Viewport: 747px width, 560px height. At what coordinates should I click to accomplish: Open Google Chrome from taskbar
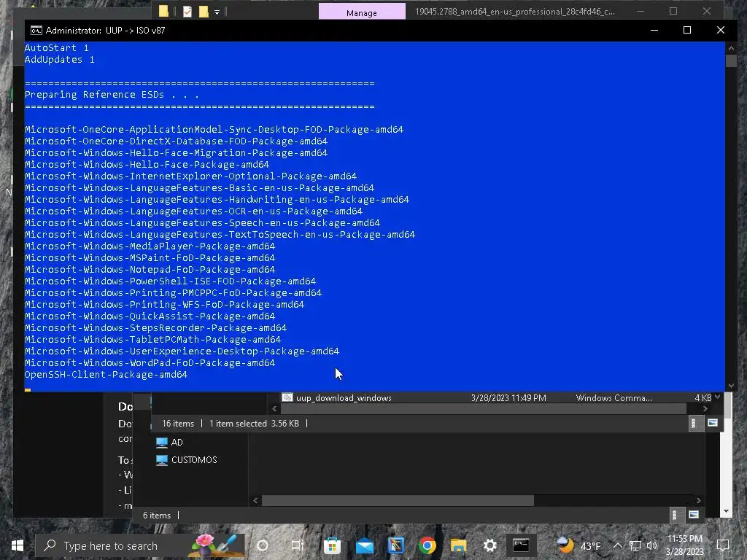[x=427, y=545]
